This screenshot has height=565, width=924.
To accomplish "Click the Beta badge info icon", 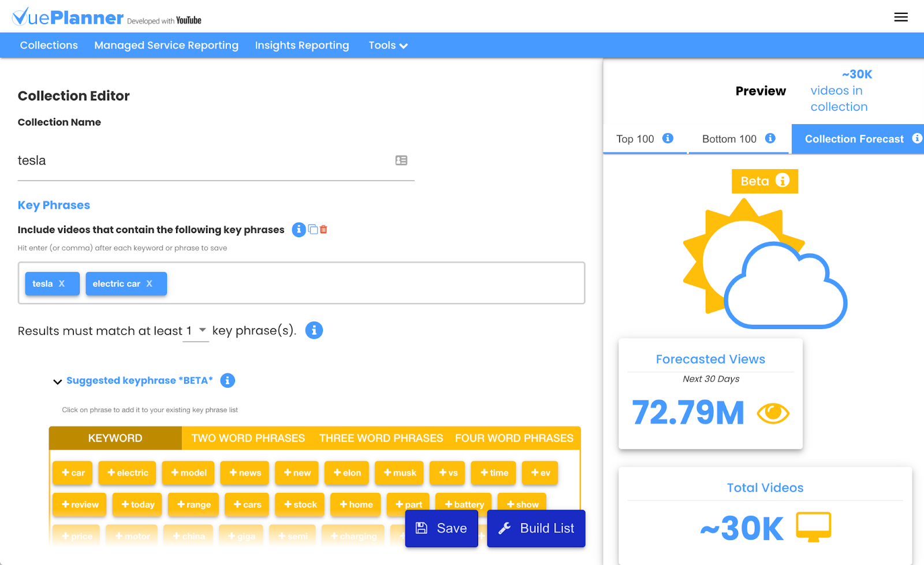I will pos(783,181).
